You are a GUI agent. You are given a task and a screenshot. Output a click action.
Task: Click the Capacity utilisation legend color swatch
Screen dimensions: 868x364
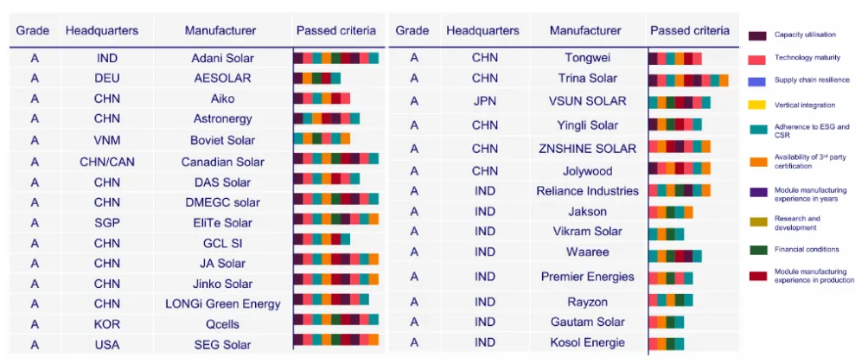click(x=757, y=35)
